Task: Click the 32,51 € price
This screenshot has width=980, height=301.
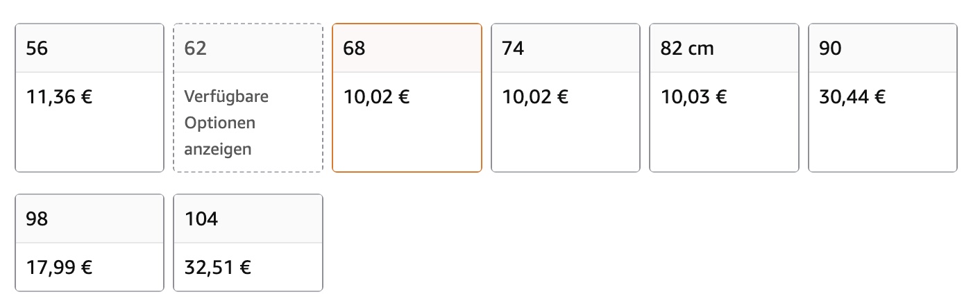Action: coord(218,266)
